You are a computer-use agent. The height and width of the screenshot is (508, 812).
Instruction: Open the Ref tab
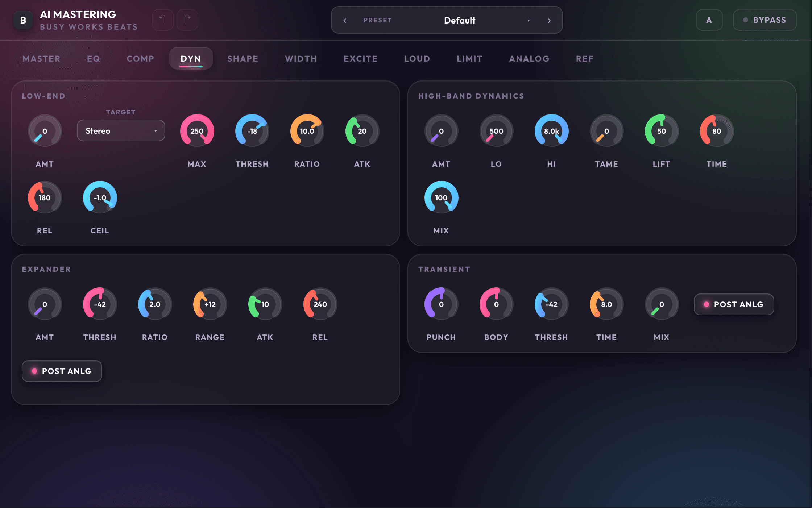(585, 59)
